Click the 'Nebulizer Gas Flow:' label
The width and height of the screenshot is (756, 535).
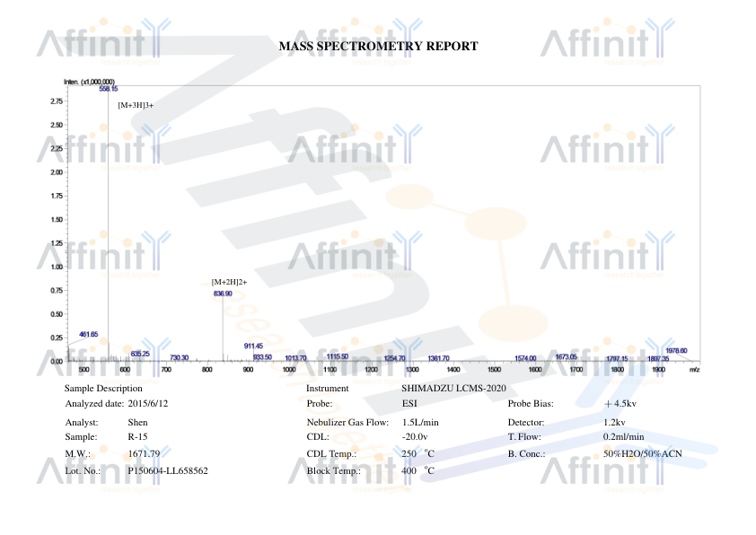347,423
